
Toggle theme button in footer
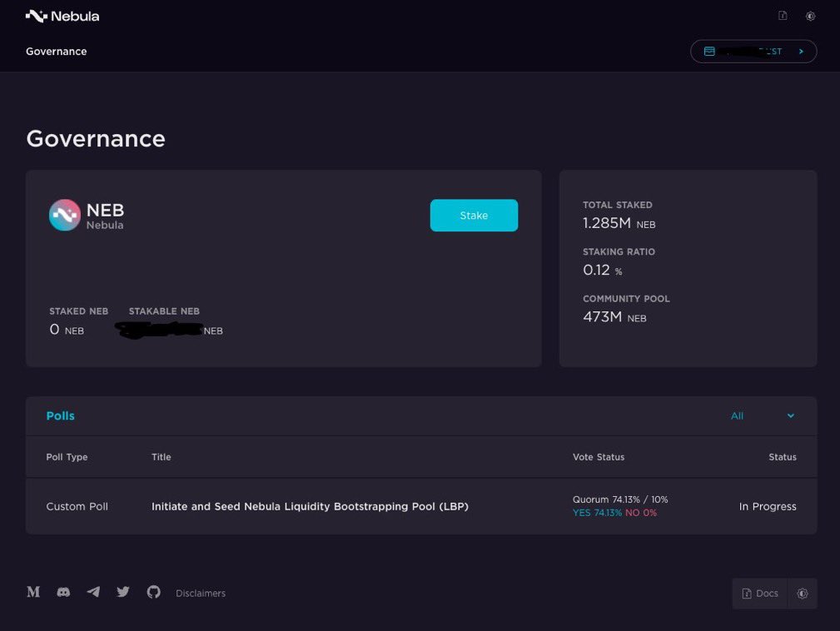tap(802, 593)
